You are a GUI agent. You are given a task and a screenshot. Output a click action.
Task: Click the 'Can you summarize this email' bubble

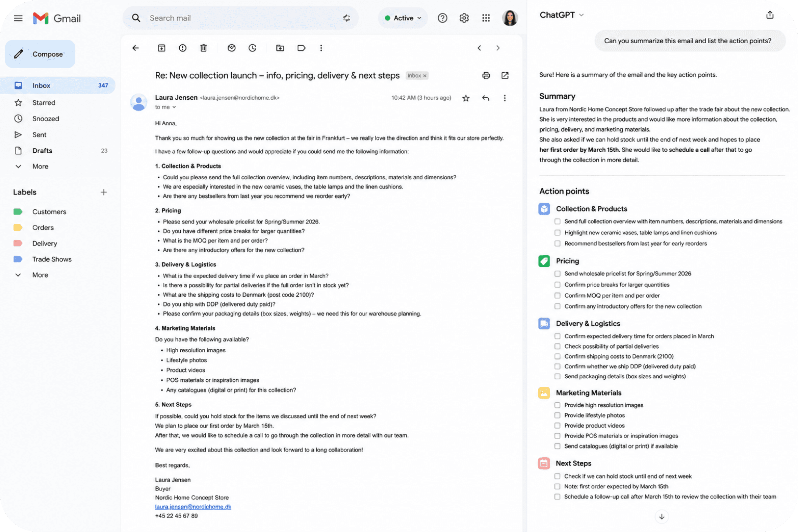click(x=690, y=41)
